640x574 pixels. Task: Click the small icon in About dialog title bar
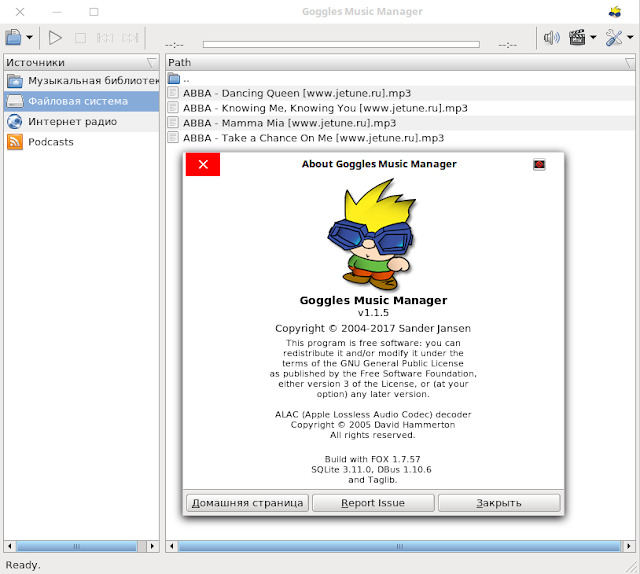pyautogui.click(x=539, y=164)
